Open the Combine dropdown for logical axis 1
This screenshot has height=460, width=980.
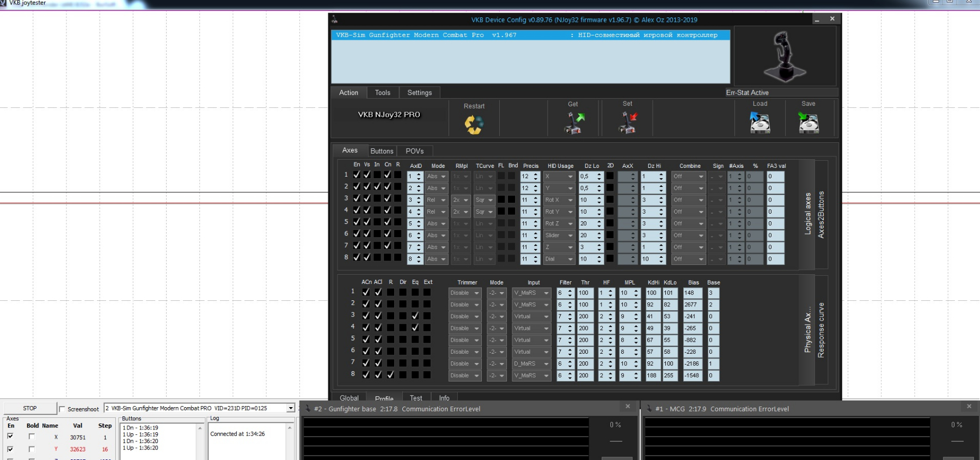pos(688,177)
